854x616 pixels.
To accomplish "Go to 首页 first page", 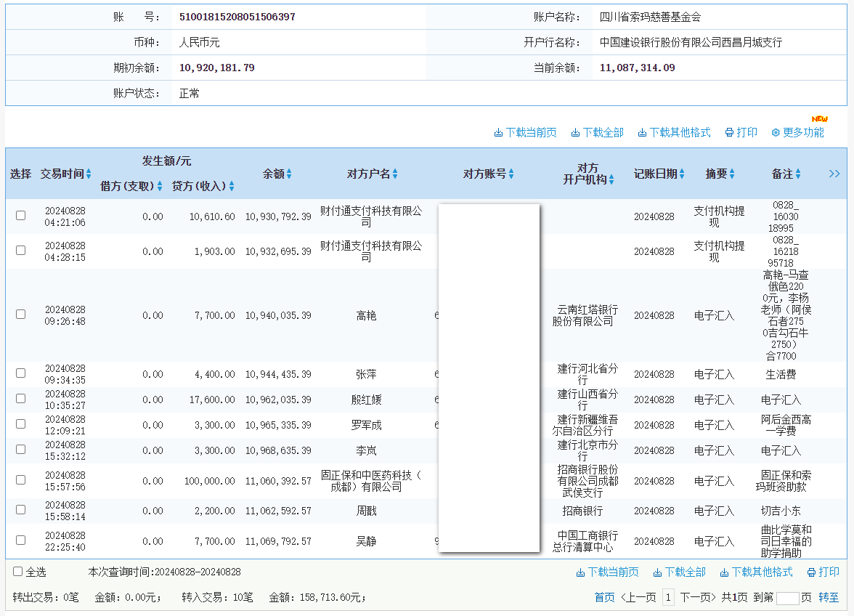I will (x=604, y=598).
